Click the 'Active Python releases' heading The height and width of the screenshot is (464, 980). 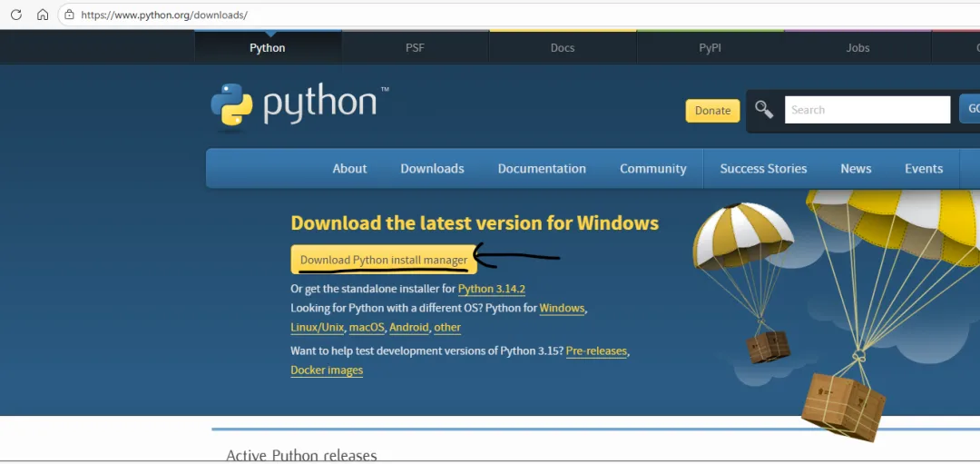301,455
